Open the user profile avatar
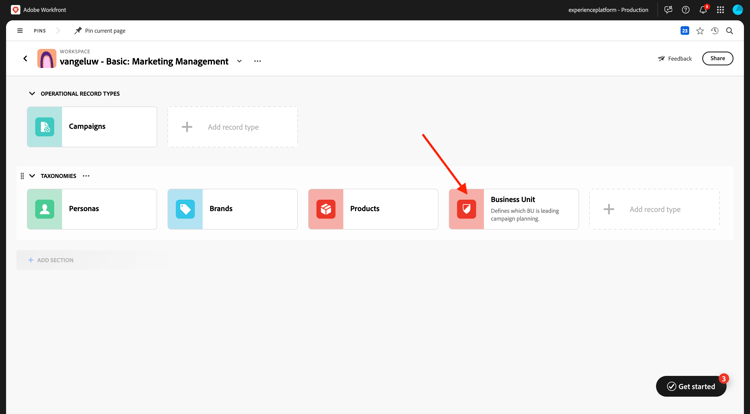Screen dimensions: 750x414 pos(738,10)
